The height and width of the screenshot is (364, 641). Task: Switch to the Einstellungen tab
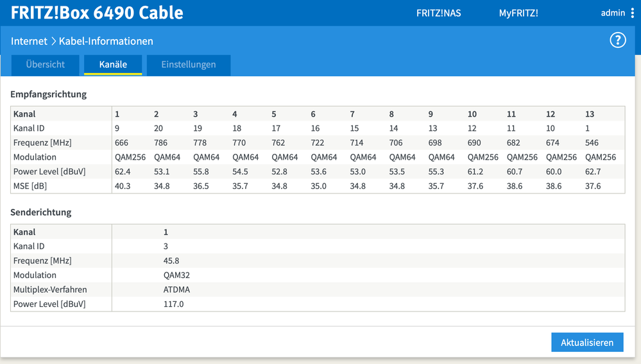point(189,65)
